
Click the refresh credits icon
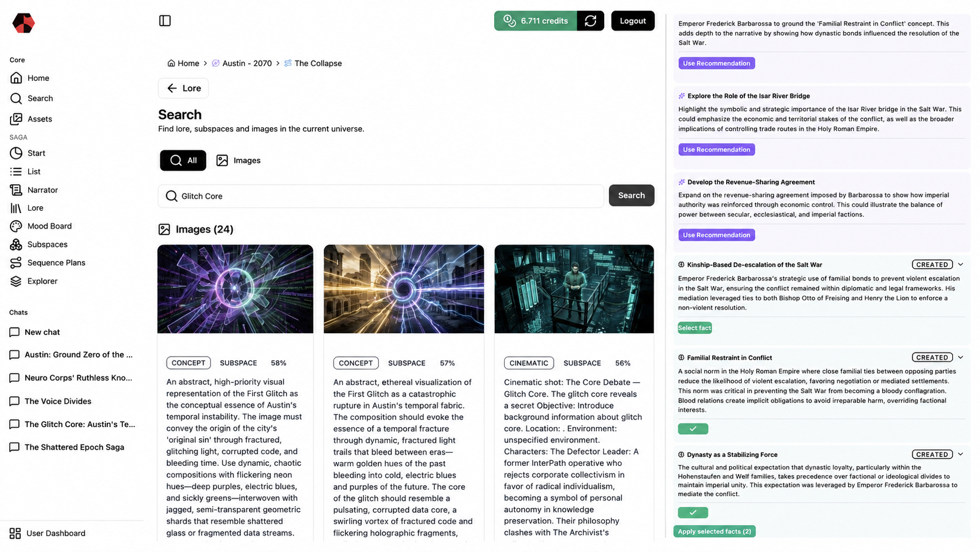(x=590, y=21)
